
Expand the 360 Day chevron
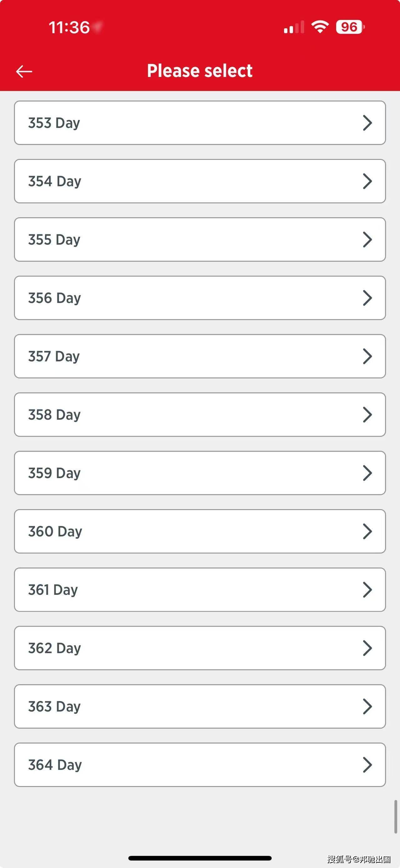click(x=367, y=531)
